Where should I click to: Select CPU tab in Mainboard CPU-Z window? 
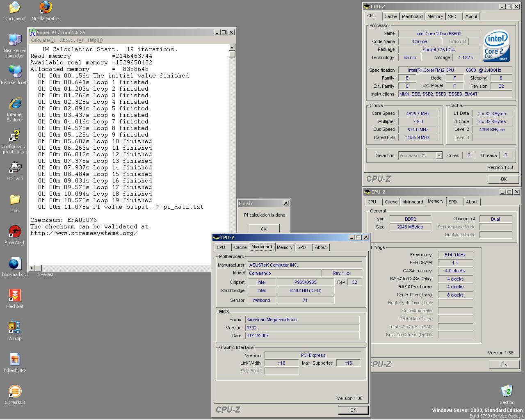(x=221, y=247)
